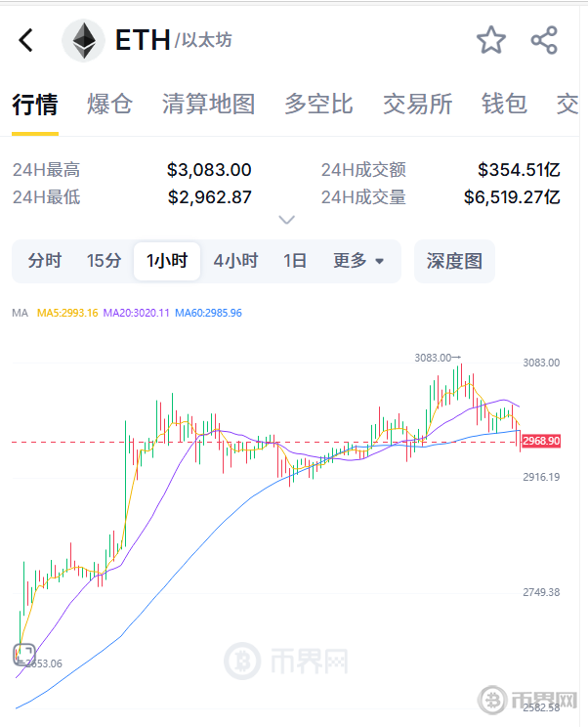Viewport: 588px width, 727px height.
Task: Click the current price tag 2968.90
Action: click(541, 441)
